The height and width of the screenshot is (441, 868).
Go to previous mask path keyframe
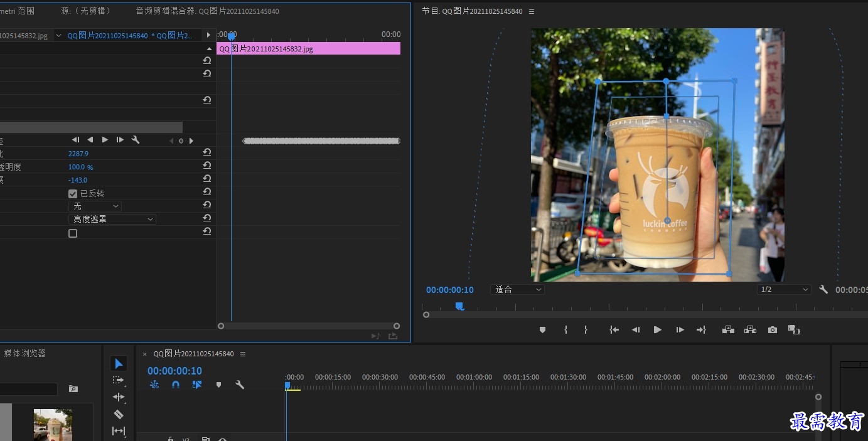(x=171, y=141)
